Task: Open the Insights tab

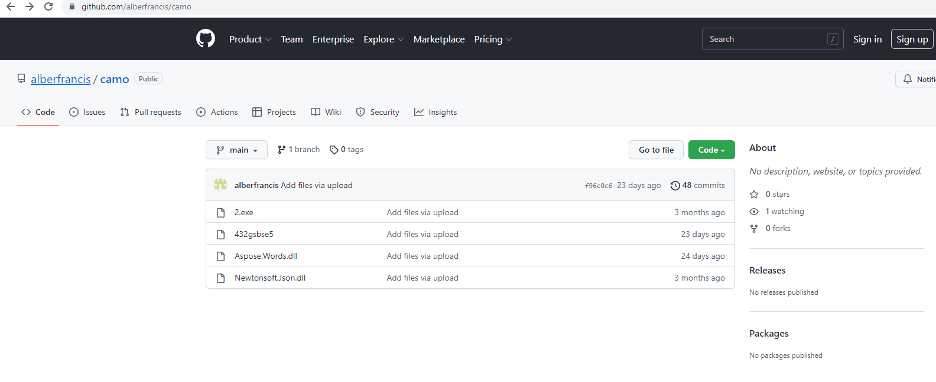Action: tap(435, 112)
